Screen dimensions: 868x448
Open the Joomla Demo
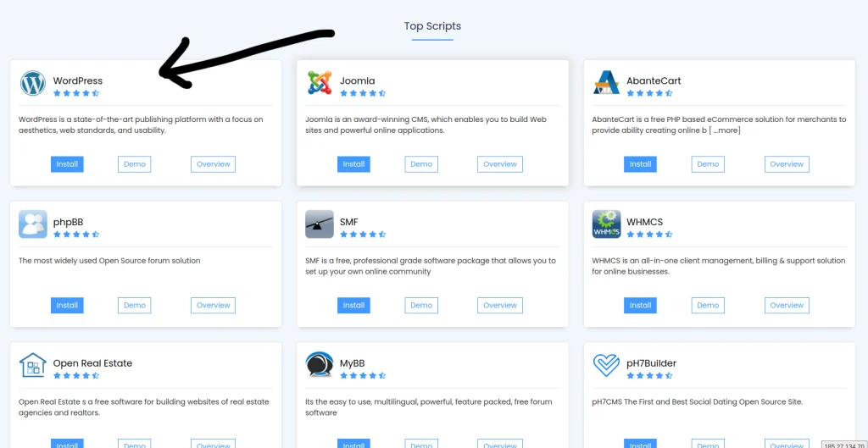[x=421, y=164]
